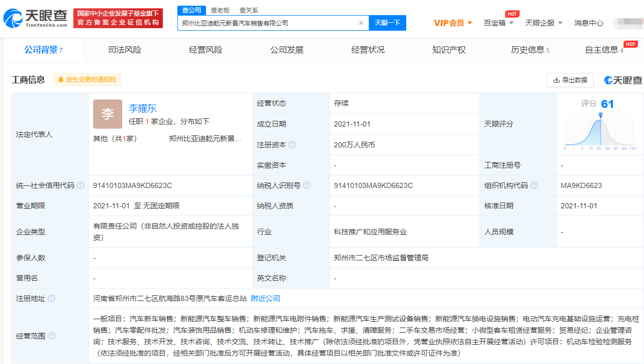Click the score value 61
This screenshot has width=644, height=364.
click(x=608, y=104)
